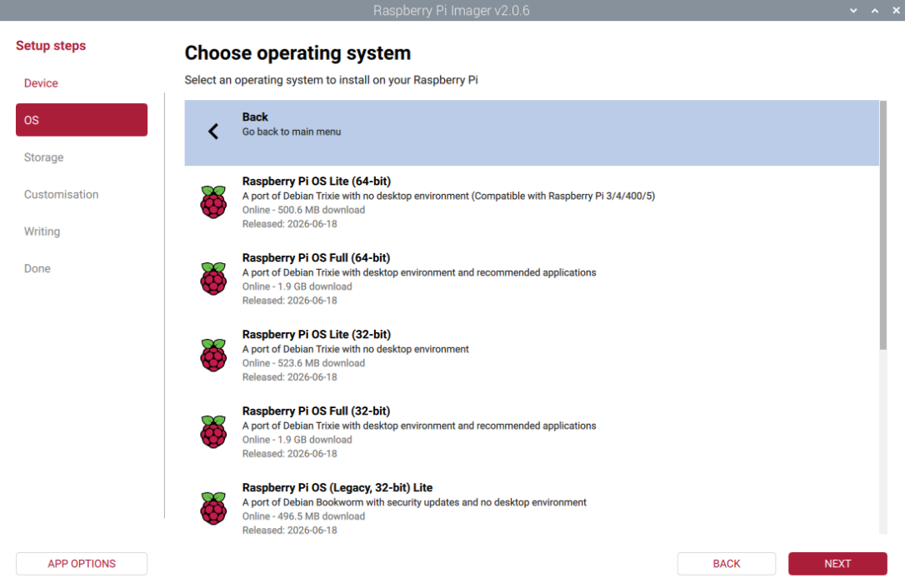Click the back chevron arrow icon
The width and height of the screenshot is (905, 588).
(x=213, y=132)
